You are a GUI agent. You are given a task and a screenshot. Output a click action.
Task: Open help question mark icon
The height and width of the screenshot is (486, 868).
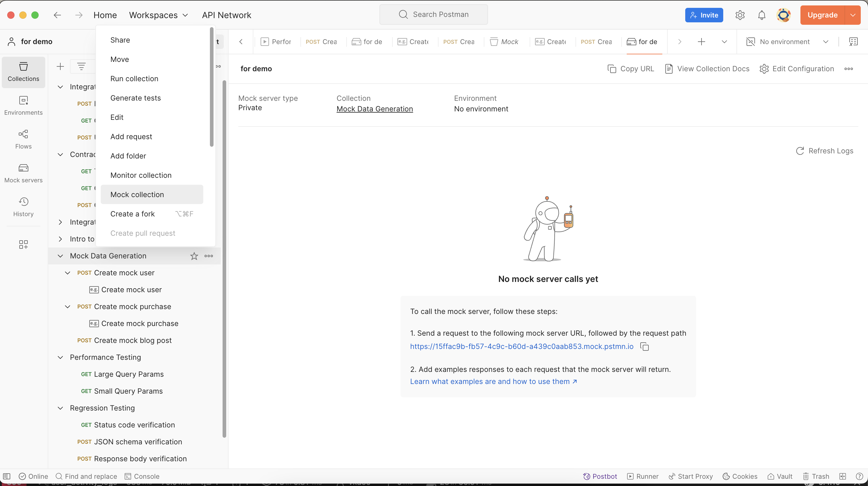(x=859, y=476)
